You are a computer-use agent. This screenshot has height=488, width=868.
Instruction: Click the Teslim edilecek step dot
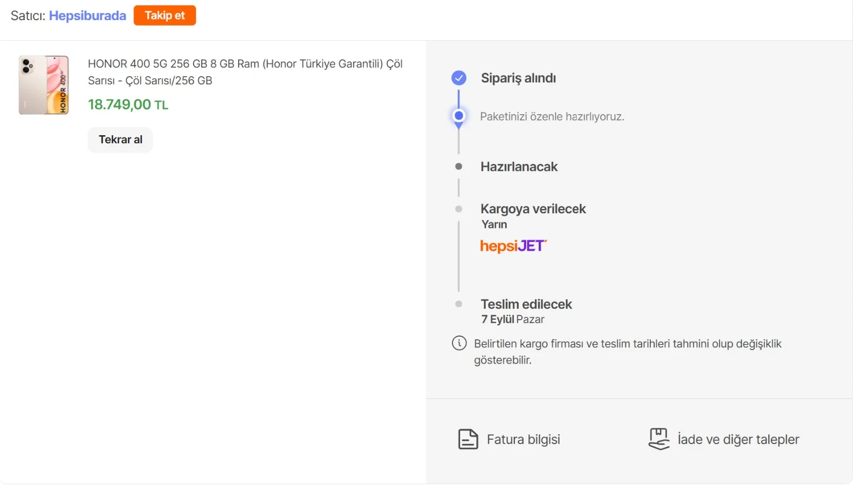click(459, 304)
